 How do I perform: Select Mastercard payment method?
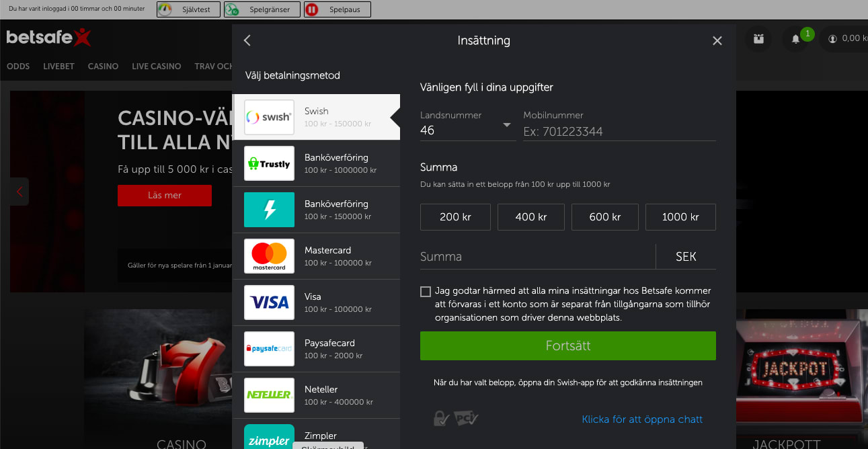[x=316, y=256]
